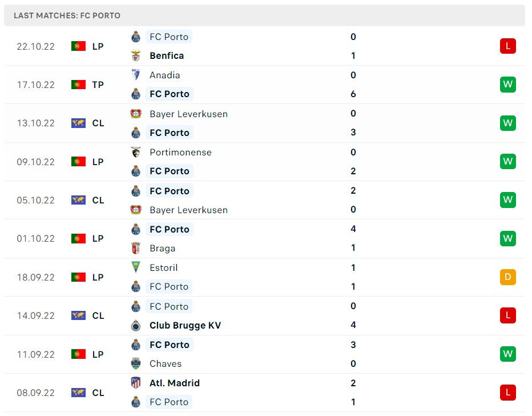Screen dimensions: 532x416
Task: Click the Estoril club badge
Action: point(135,267)
